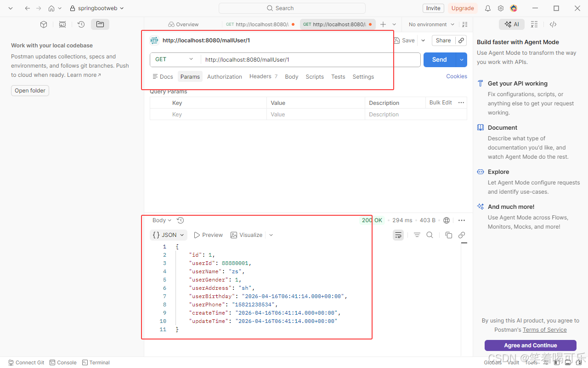Screen dimensions: 588x368
Task: Click the Invite button
Action: click(433, 8)
